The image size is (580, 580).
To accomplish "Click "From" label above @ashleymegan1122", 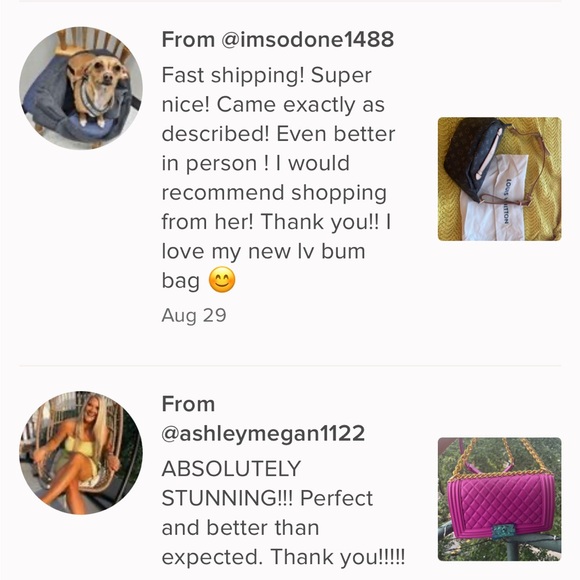I will click(x=188, y=404).
